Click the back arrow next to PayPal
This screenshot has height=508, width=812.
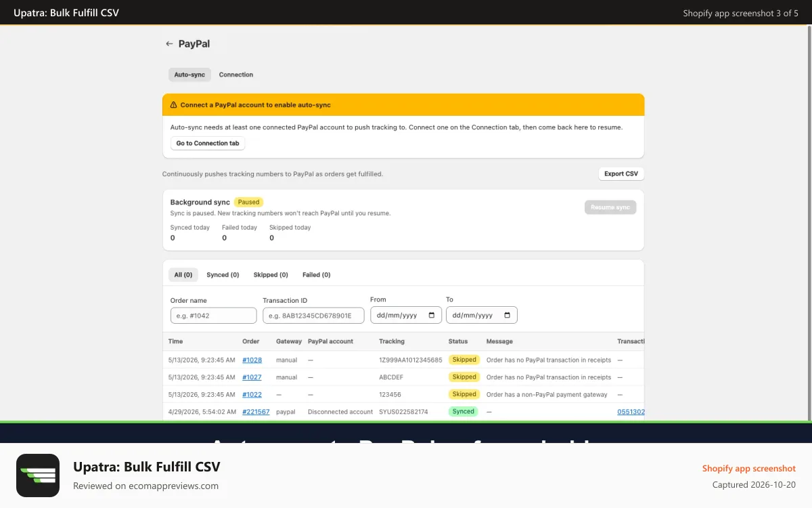tap(169, 43)
